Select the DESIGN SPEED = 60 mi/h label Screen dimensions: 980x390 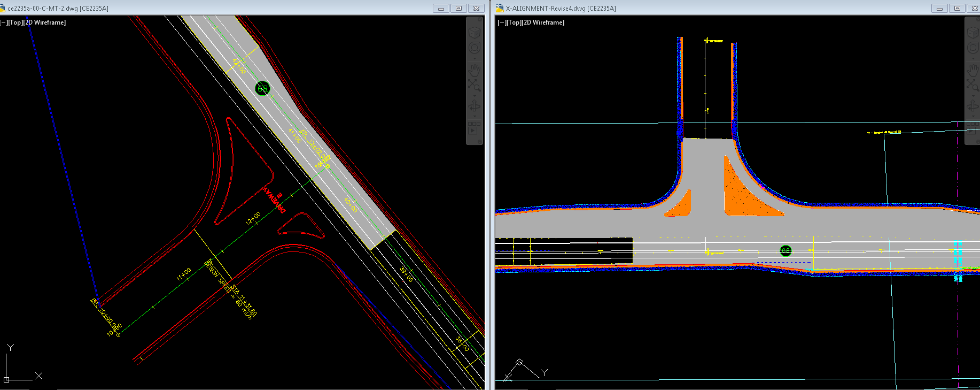(228, 289)
